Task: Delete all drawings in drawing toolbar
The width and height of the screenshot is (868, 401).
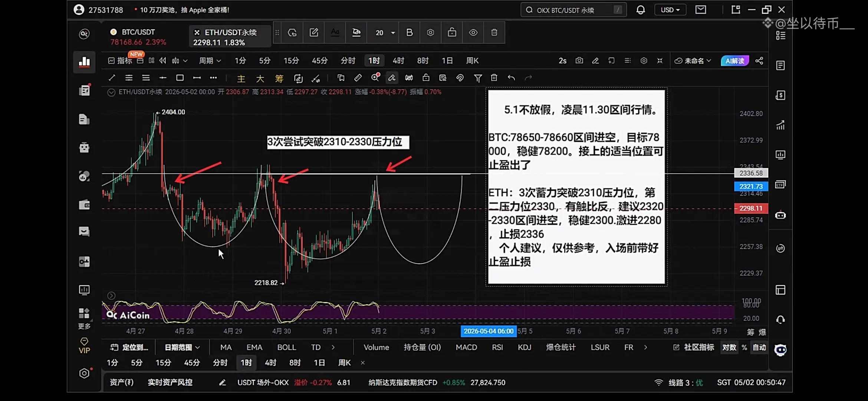Action: [x=494, y=78]
